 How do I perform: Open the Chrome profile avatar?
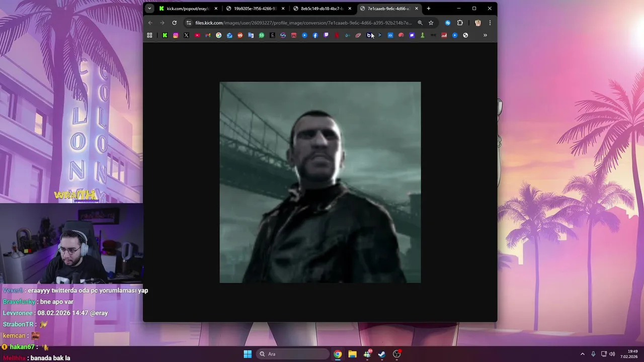pos(478,23)
